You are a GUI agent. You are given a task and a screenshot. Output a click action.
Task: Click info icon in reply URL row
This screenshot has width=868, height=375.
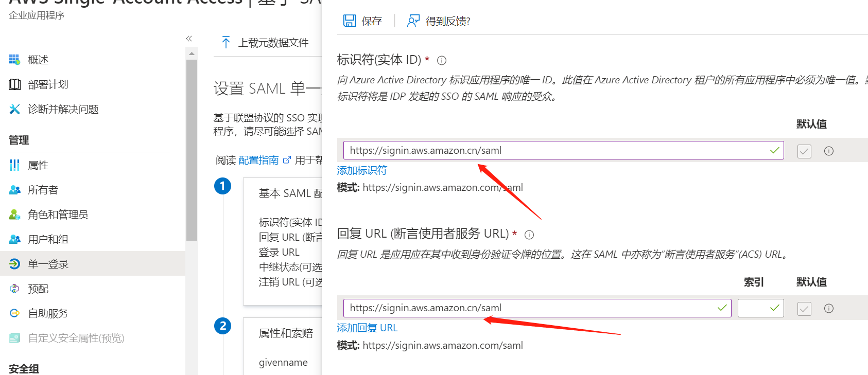click(829, 308)
